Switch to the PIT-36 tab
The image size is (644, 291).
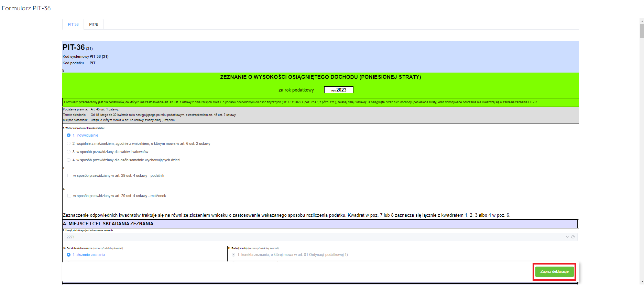tap(73, 24)
